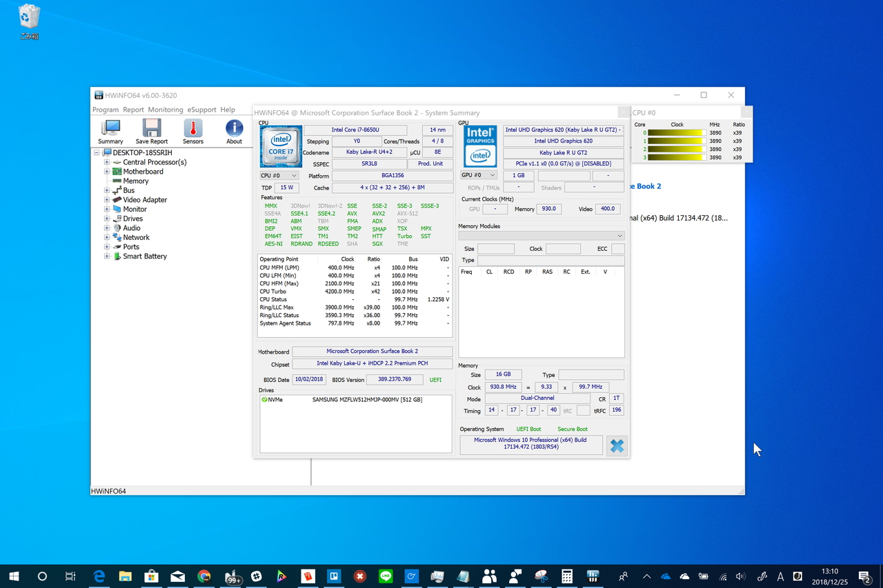The height and width of the screenshot is (588, 883).
Task: Collapse the DESKTOP-185SRIH tree node
Action: coord(97,152)
